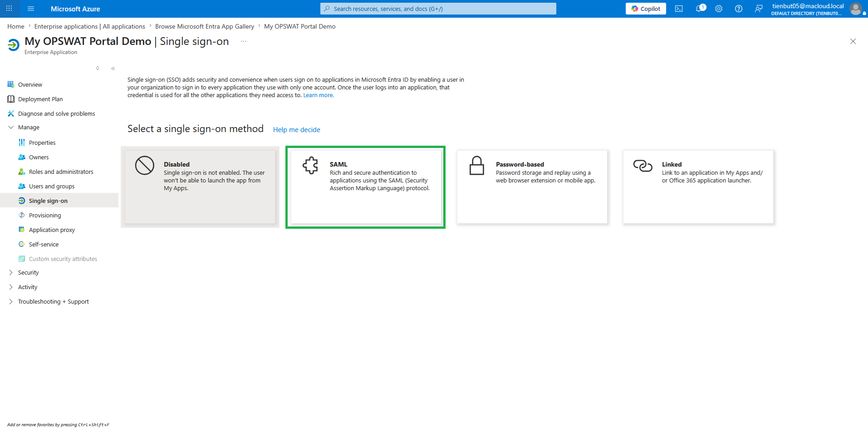Expand the Security section chevron

(11, 273)
